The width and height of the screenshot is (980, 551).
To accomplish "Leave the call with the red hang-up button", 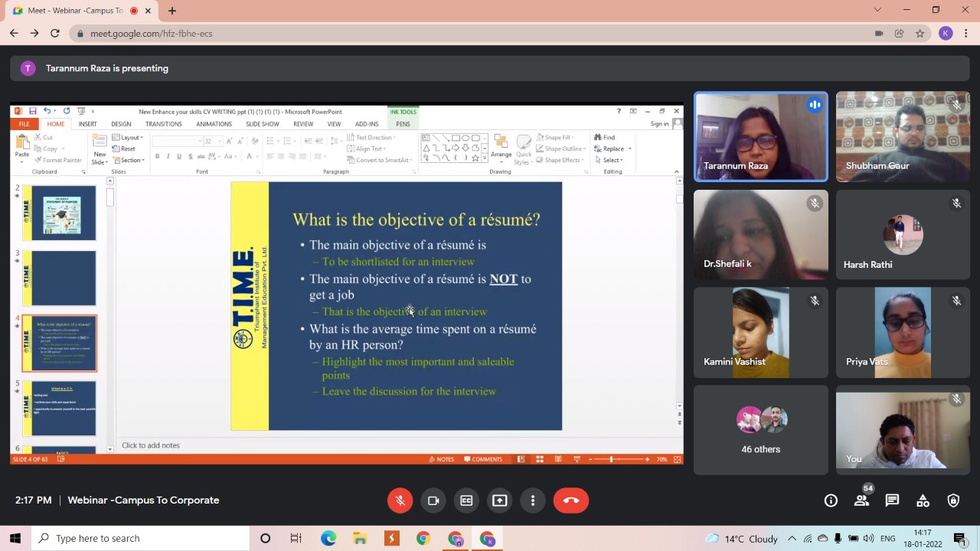I will coord(571,500).
